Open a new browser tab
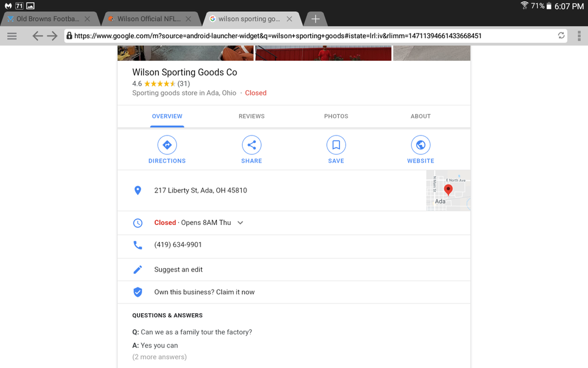Image resolution: width=588 pixels, height=368 pixels. coord(315,19)
